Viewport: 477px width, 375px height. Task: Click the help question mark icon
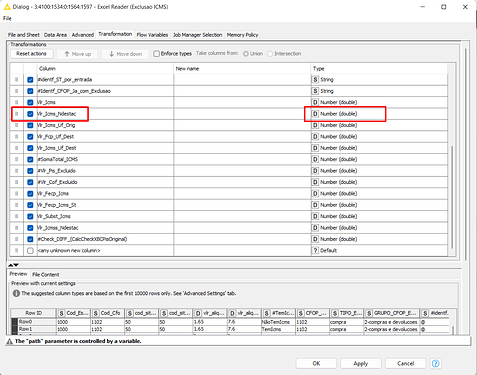click(x=435, y=363)
